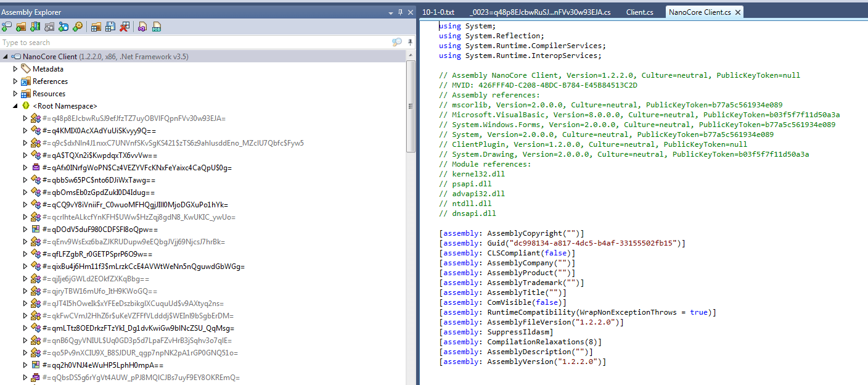This screenshot has width=868, height=385.
Task: Click the Metadata node tag icon
Action: tap(26, 68)
